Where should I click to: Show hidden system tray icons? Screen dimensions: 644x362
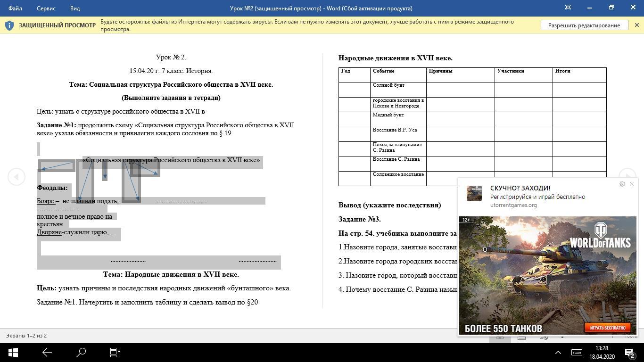click(558, 352)
